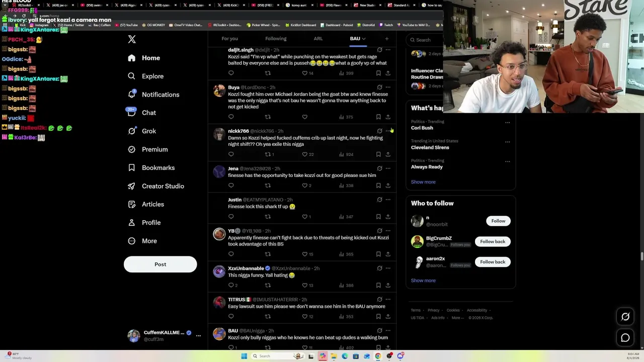Bookmark the Buya post

(x=378, y=117)
